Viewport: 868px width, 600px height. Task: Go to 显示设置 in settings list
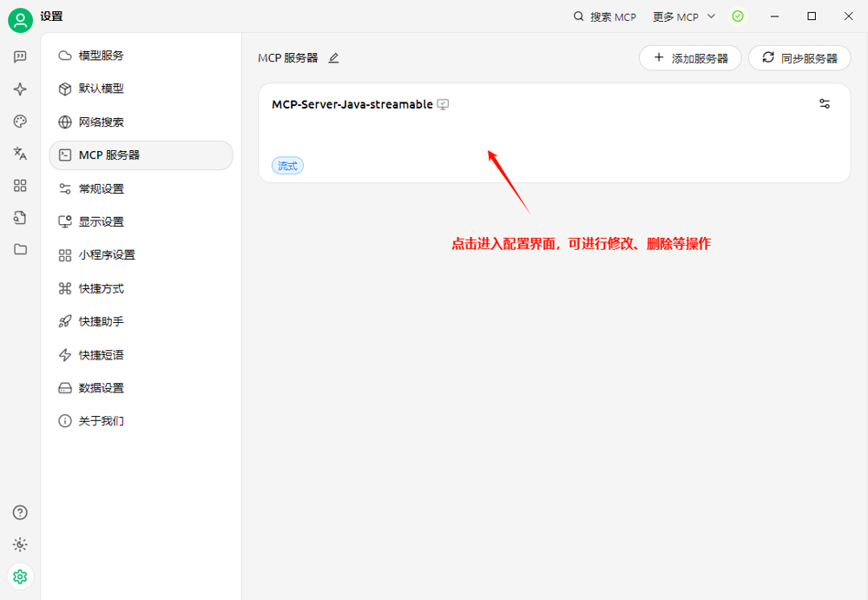tap(102, 222)
